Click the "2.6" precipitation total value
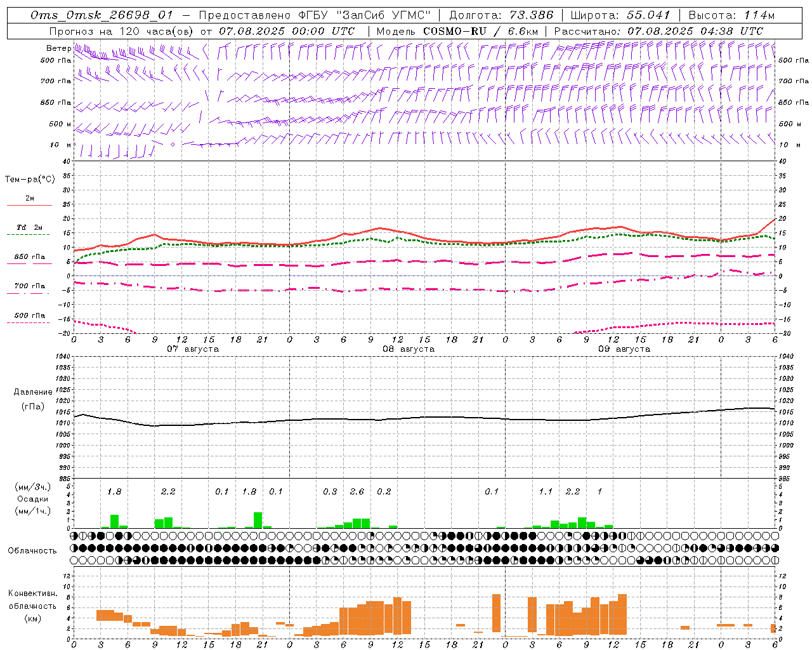812x650 pixels. click(357, 492)
